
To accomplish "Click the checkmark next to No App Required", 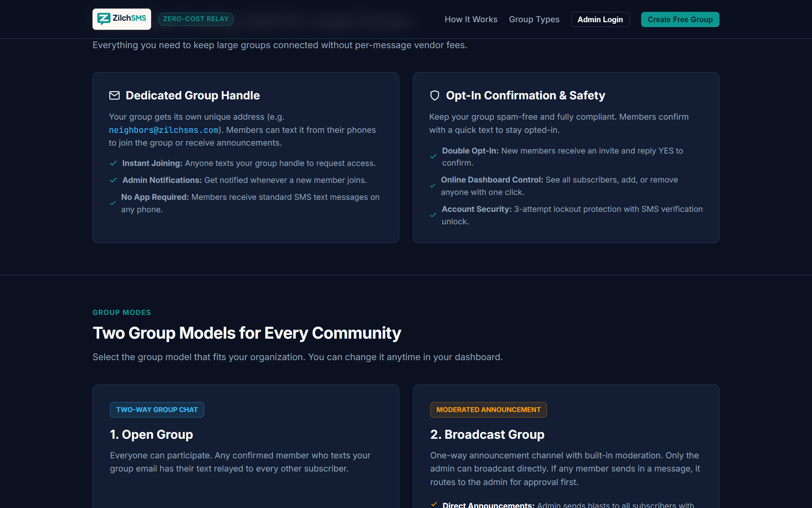I will [112, 203].
